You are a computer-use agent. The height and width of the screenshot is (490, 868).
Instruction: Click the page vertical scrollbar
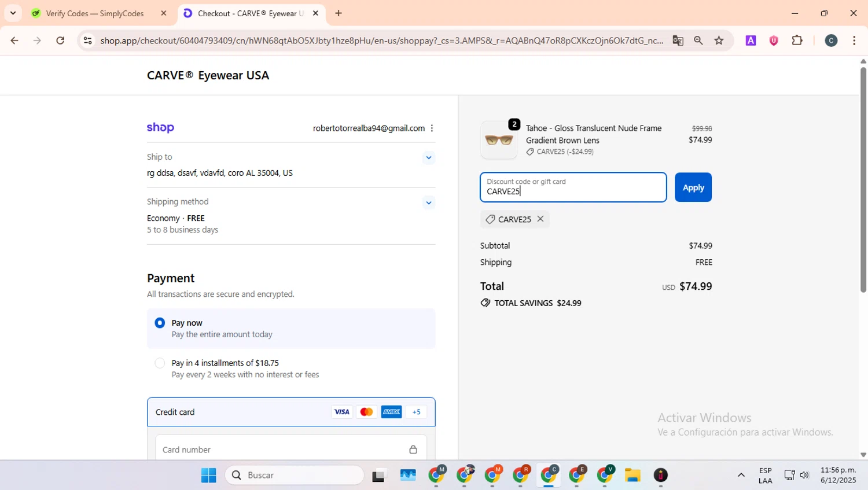coord(863,179)
